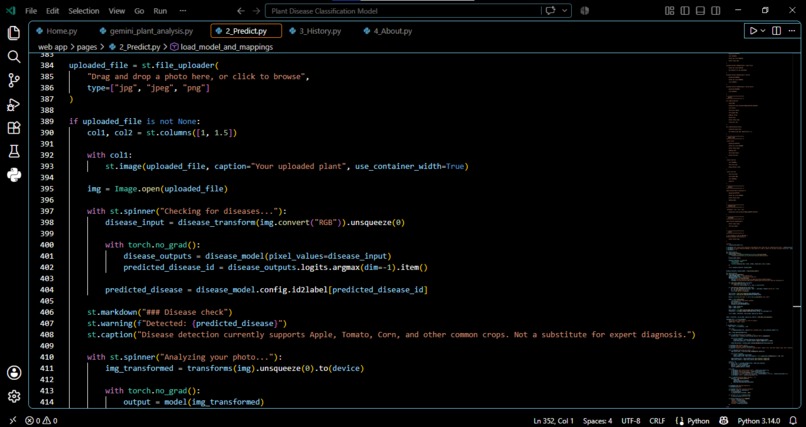This screenshot has width=806, height=427.
Task: Open the Selection menu
Action: pyautogui.click(x=84, y=11)
